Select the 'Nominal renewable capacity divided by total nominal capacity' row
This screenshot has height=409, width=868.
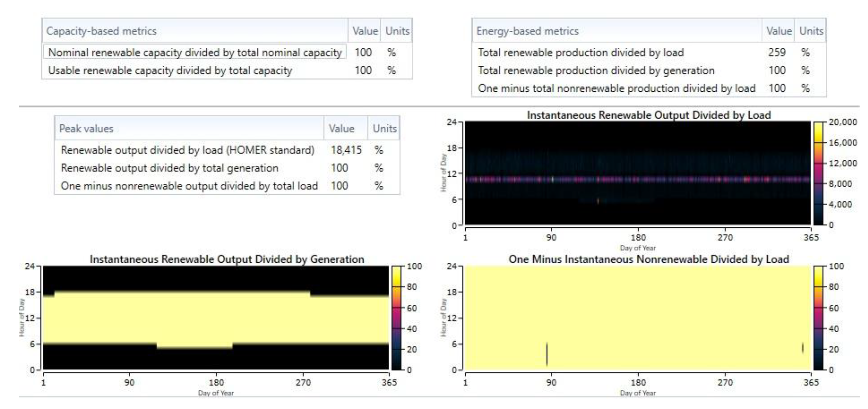[x=195, y=53]
